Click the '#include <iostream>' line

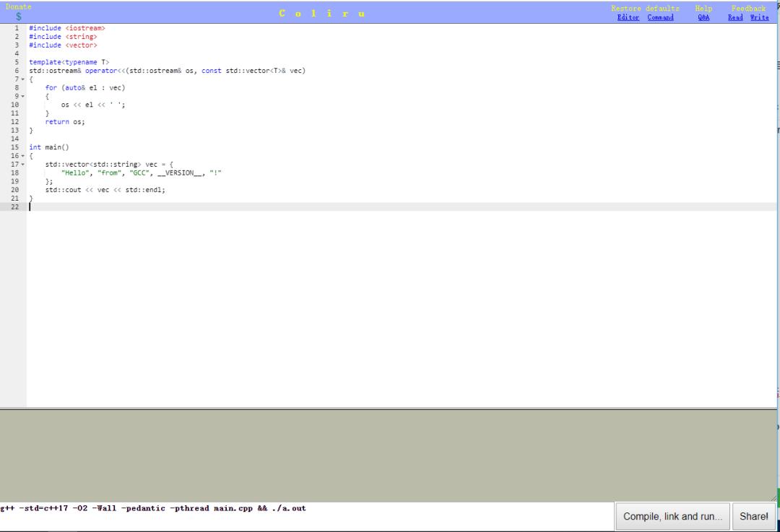point(67,28)
